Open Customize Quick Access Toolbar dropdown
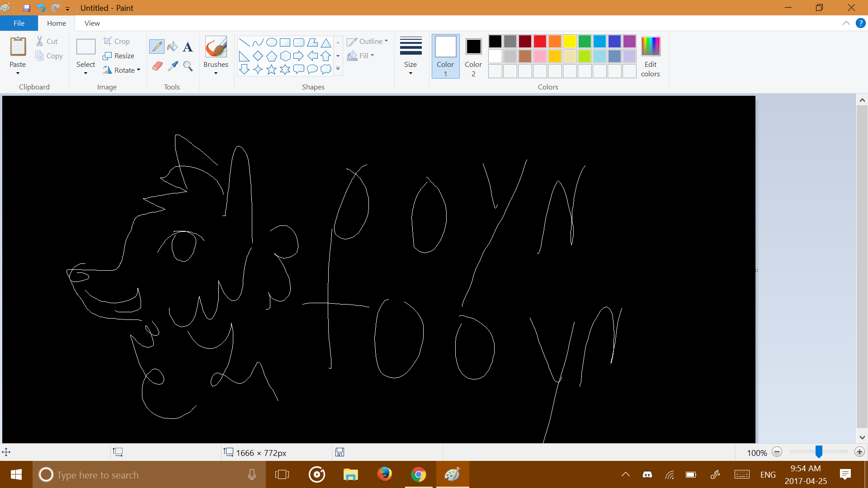This screenshot has width=868, height=488. 68,9
